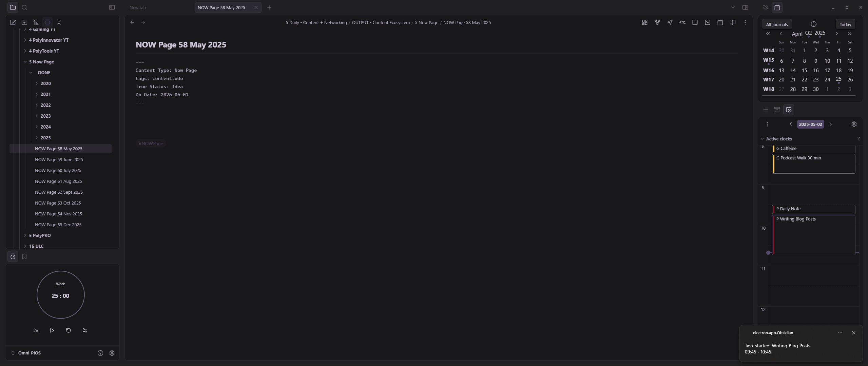This screenshot has width=868, height=366.
Task: Toggle the left sidebar collapse icon
Action: tap(112, 7)
